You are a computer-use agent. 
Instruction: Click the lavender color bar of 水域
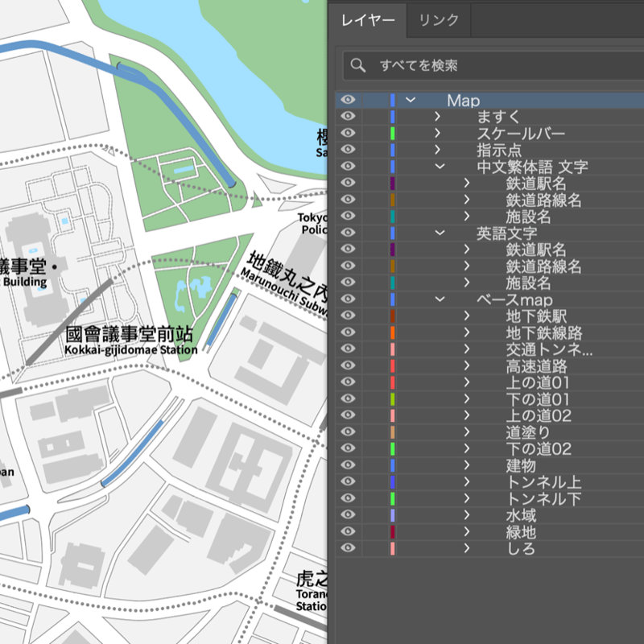(393, 514)
